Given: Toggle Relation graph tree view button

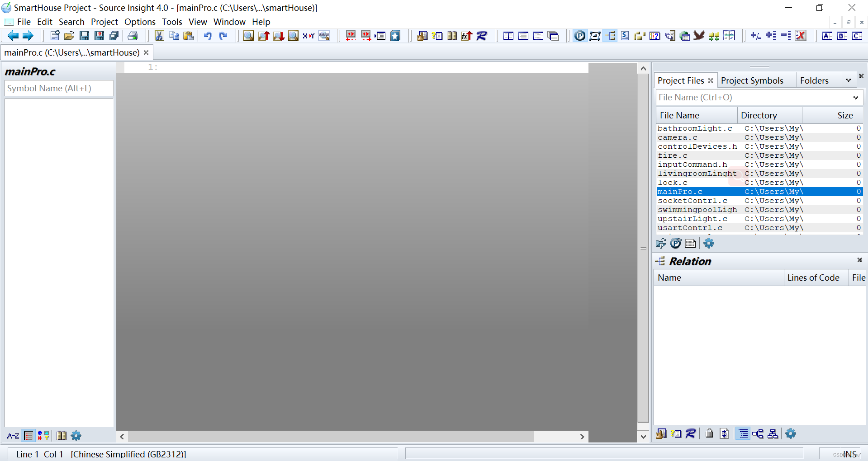Looking at the screenshot, I should point(758,434).
